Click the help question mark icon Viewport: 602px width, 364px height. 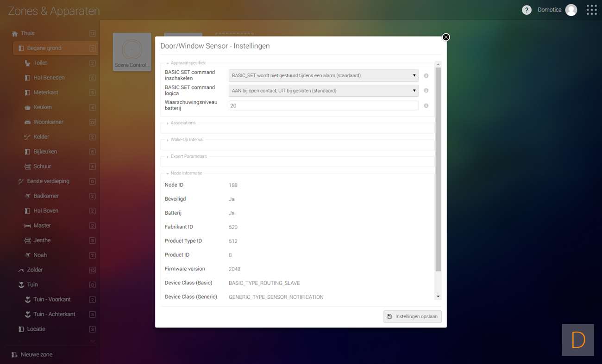point(527,10)
